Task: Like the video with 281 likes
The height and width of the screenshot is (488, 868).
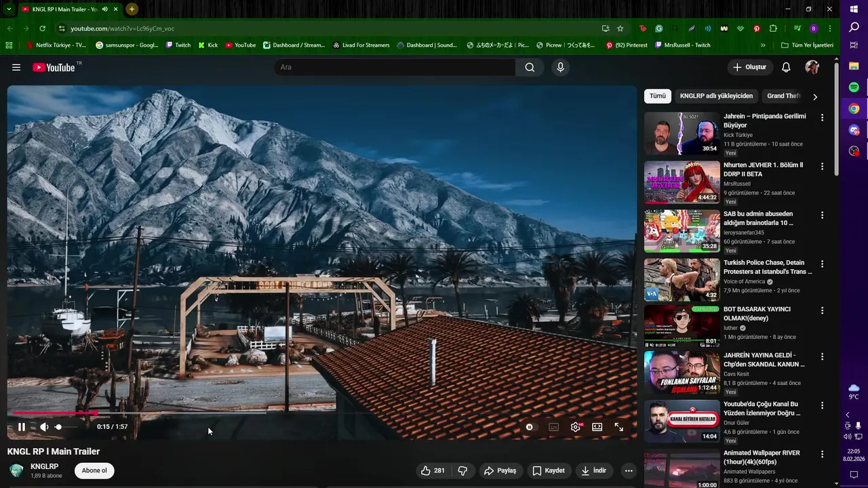Action: tap(433, 470)
